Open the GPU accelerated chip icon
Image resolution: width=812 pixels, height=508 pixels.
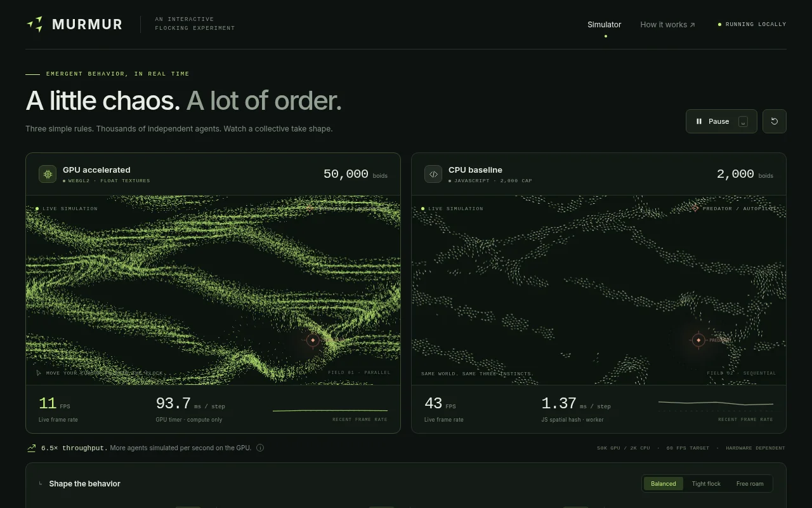(x=48, y=174)
